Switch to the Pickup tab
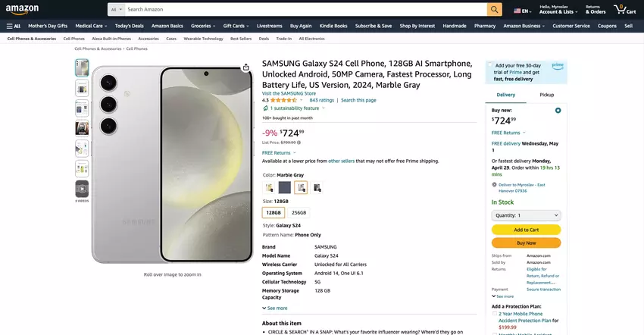 pos(546,95)
